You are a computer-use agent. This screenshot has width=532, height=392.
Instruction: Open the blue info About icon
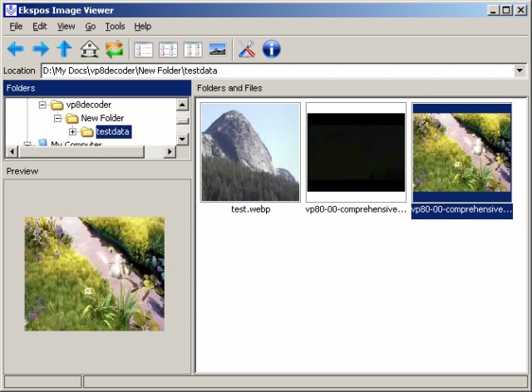click(271, 49)
